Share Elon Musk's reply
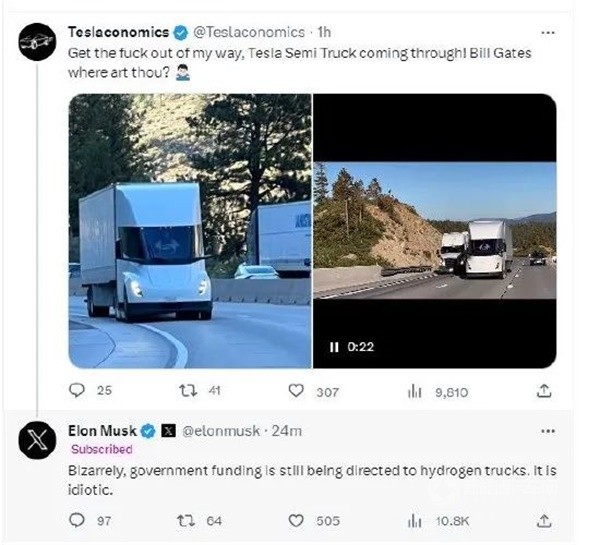Screen dimensions: 600x545 point(544,520)
